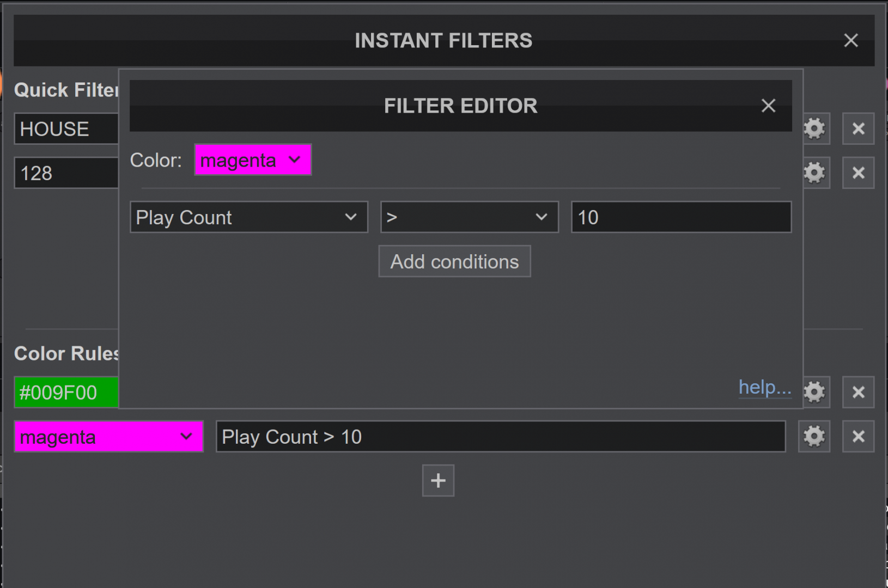Click the #009F00 green color swatch
Viewport: 888px width, 588px height.
click(66, 392)
